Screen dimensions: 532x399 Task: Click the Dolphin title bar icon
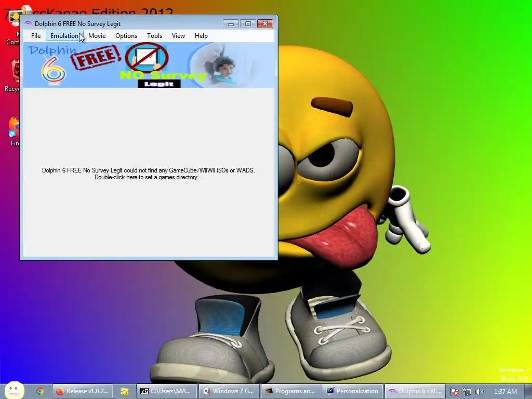(x=28, y=23)
